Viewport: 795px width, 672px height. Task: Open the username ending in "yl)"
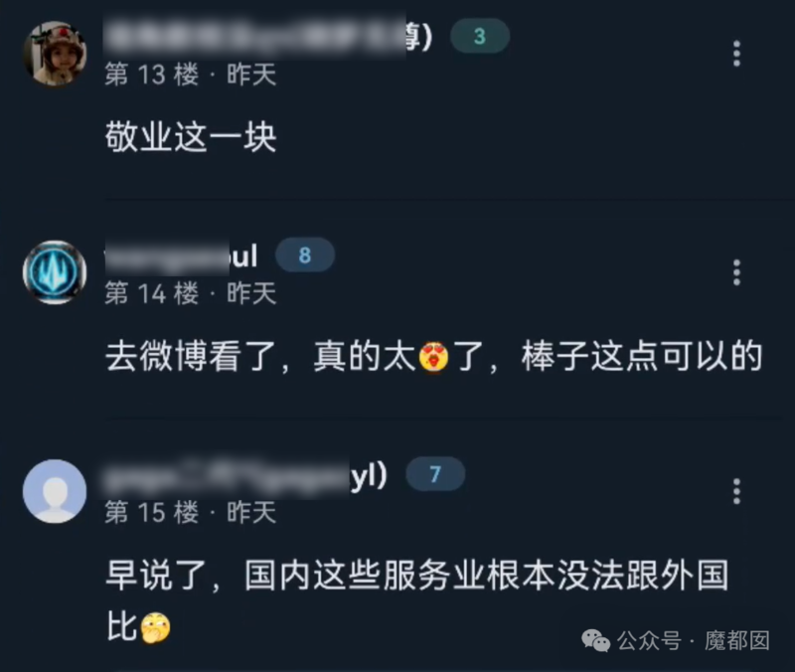click(x=245, y=477)
